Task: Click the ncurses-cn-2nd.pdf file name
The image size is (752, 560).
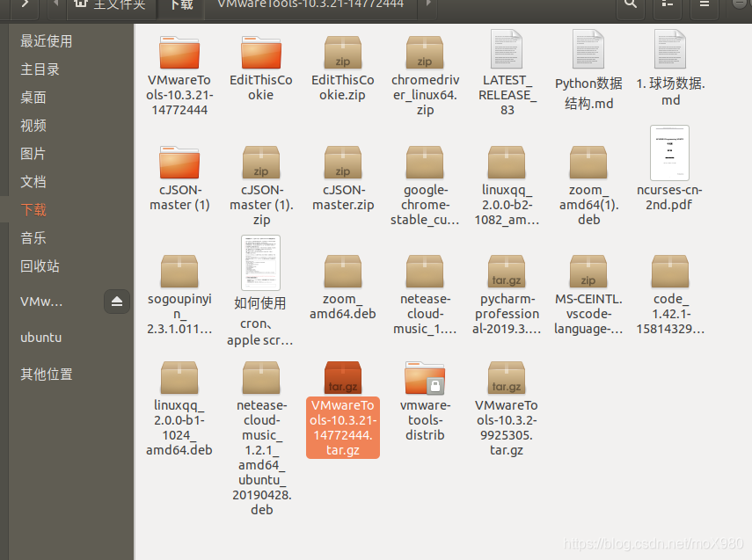Action: (669, 197)
